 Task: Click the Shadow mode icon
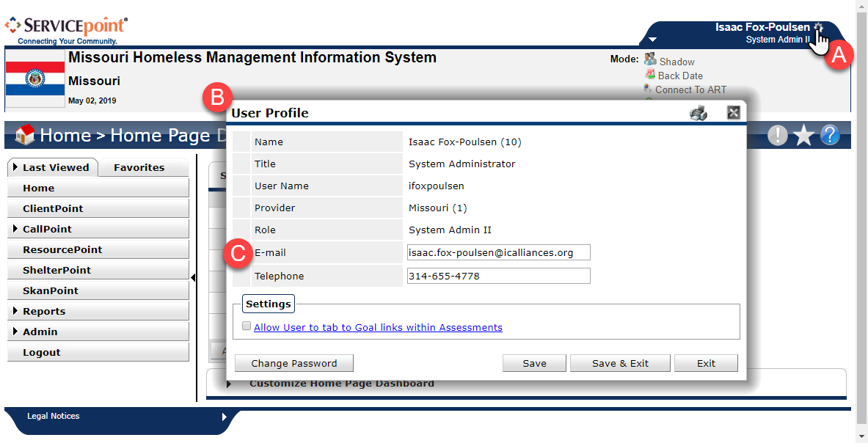click(x=650, y=59)
